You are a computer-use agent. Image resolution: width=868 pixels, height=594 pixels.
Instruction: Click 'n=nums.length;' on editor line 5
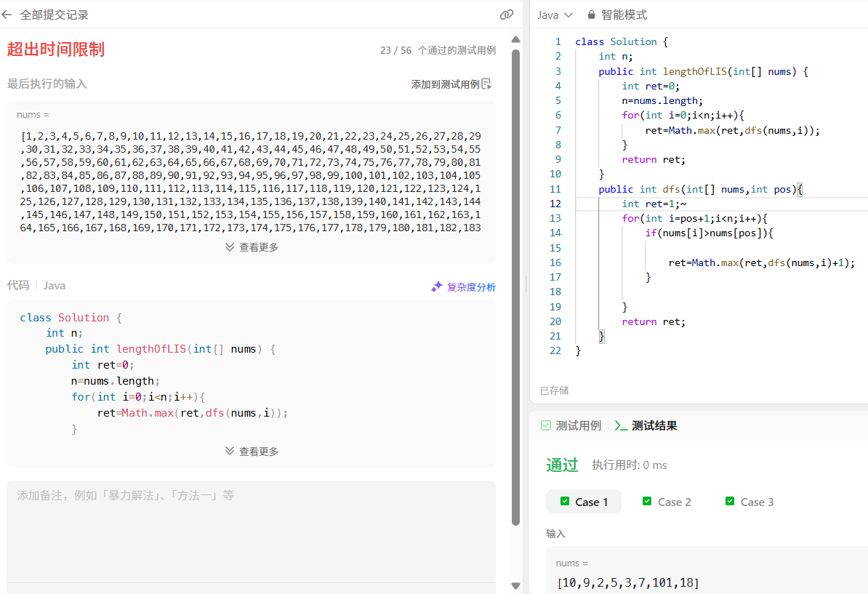[x=662, y=101]
